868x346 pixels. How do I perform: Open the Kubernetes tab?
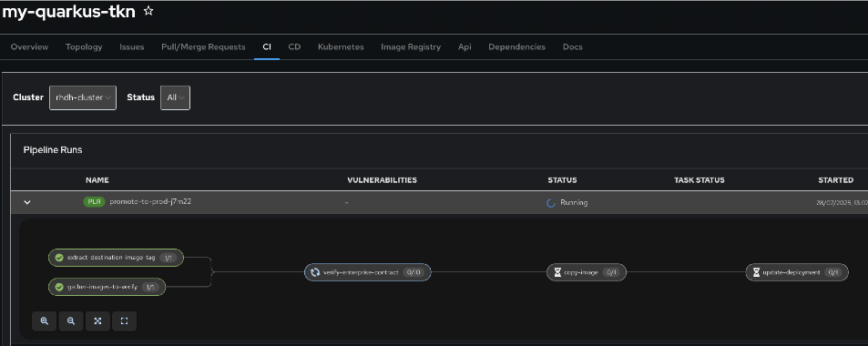341,47
